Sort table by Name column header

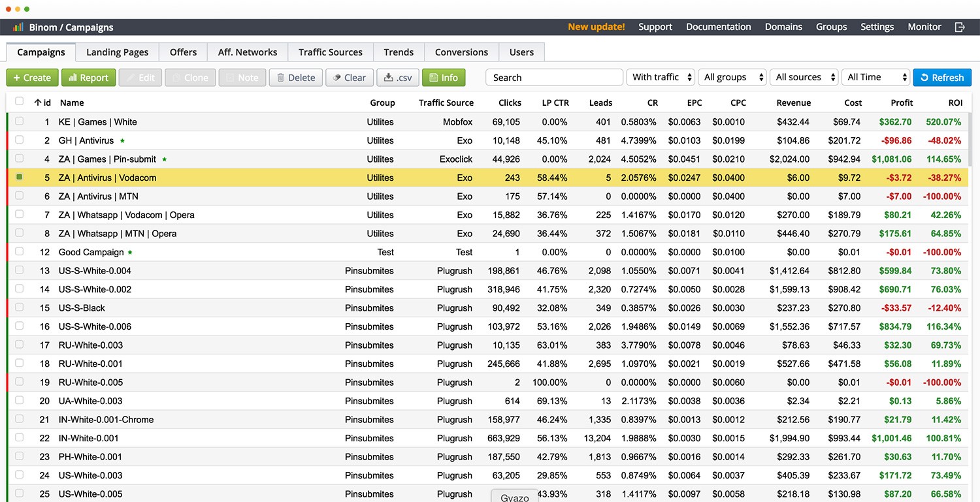click(x=72, y=102)
